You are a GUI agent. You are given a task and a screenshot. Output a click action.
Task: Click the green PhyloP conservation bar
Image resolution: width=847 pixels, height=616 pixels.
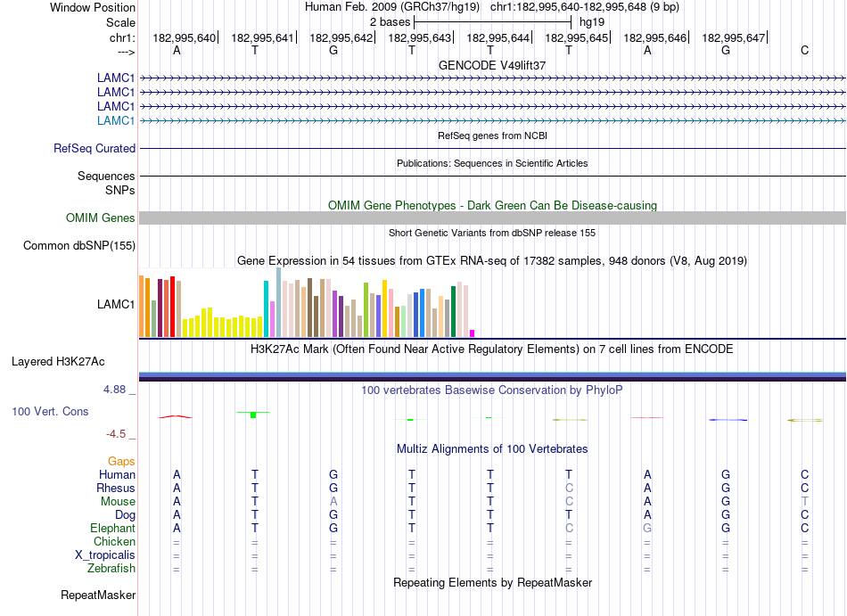pos(253,415)
